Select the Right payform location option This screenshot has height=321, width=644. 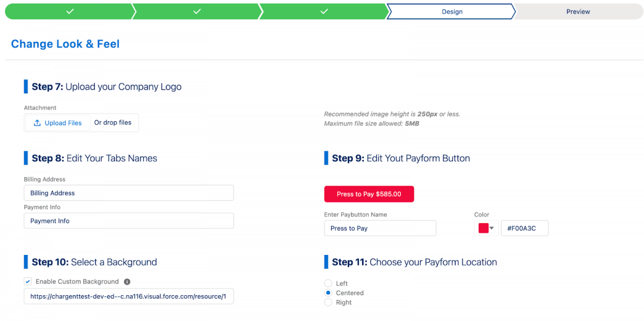328,302
